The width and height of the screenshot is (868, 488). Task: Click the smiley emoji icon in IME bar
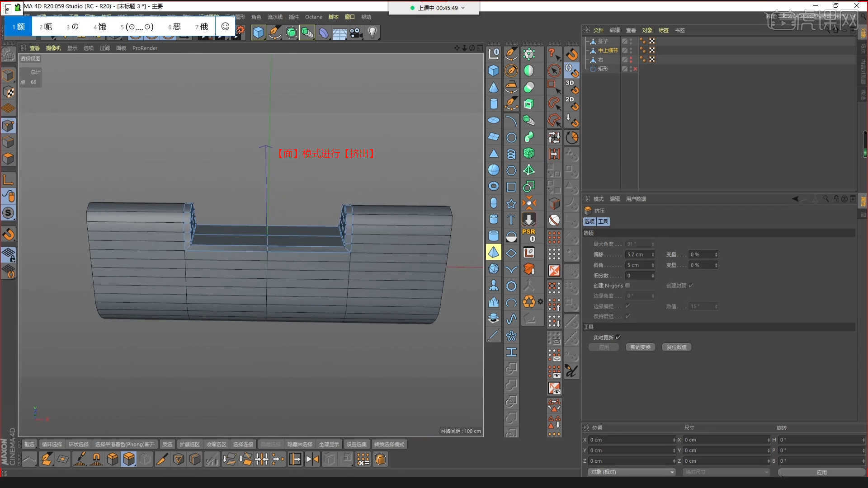tap(225, 27)
